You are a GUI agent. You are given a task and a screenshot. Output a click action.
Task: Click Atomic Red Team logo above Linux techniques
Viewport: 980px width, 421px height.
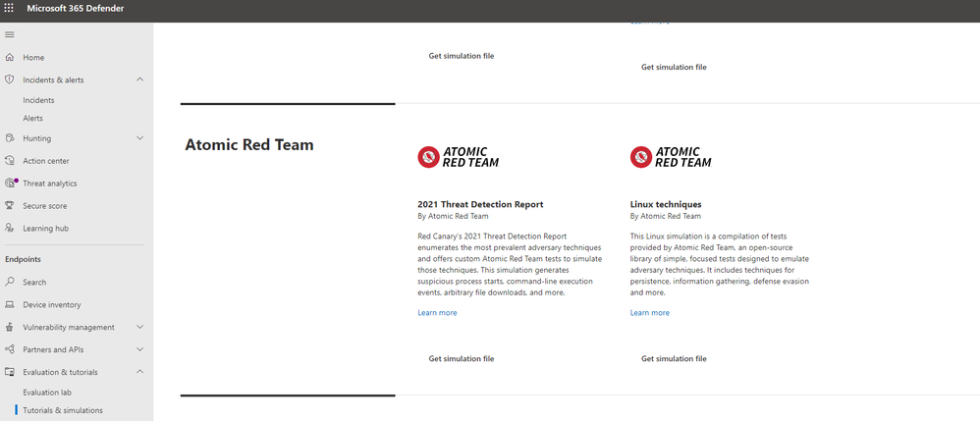[x=672, y=157]
